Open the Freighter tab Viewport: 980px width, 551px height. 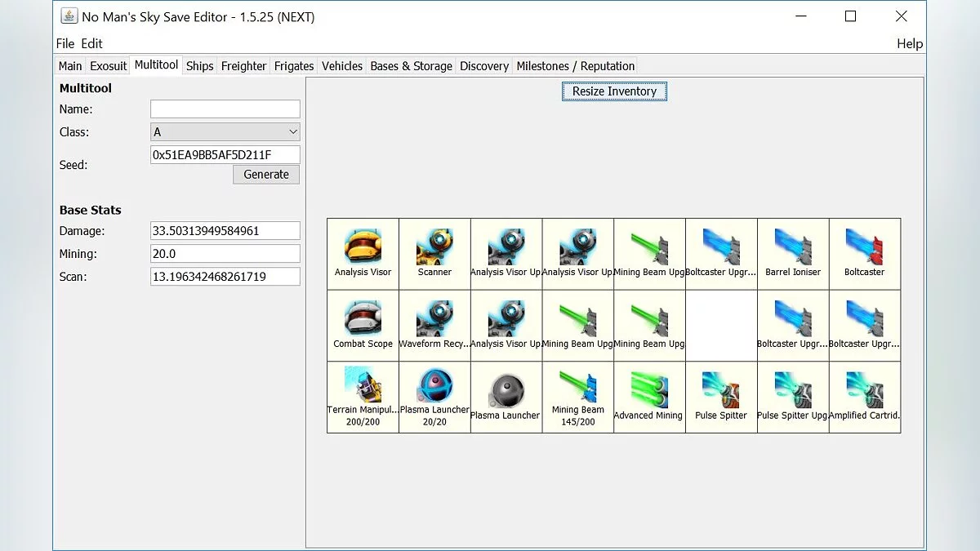click(x=243, y=66)
